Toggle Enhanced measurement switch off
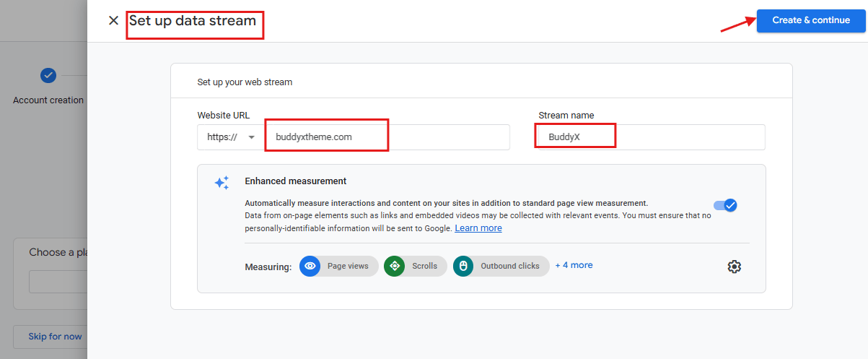The image size is (868, 359). [725, 205]
